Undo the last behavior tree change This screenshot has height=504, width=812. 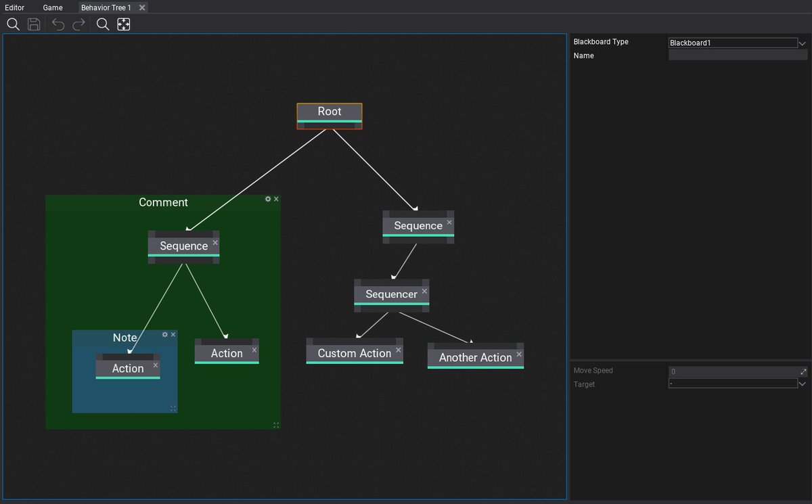point(58,24)
